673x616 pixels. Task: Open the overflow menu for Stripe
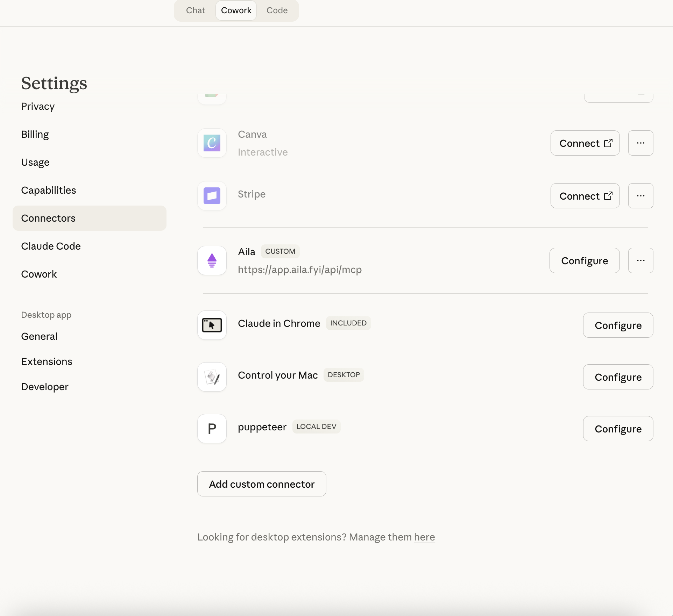point(640,196)
